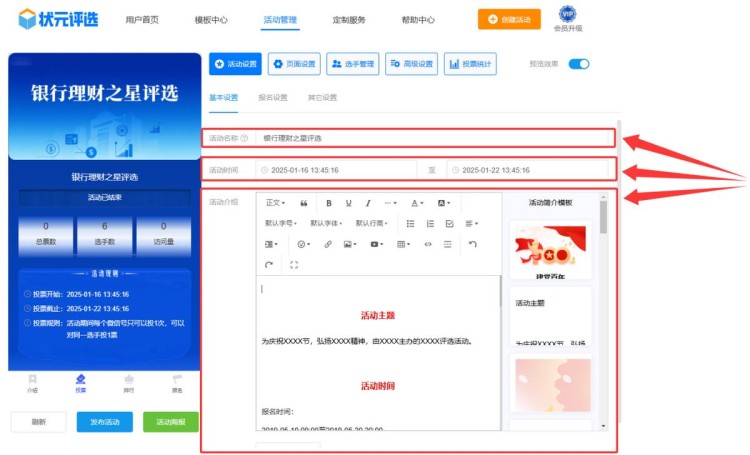Click the underline formatting icon
This screenshot has height=455, width=750.
pyautogui.click(x=348, y=203)
